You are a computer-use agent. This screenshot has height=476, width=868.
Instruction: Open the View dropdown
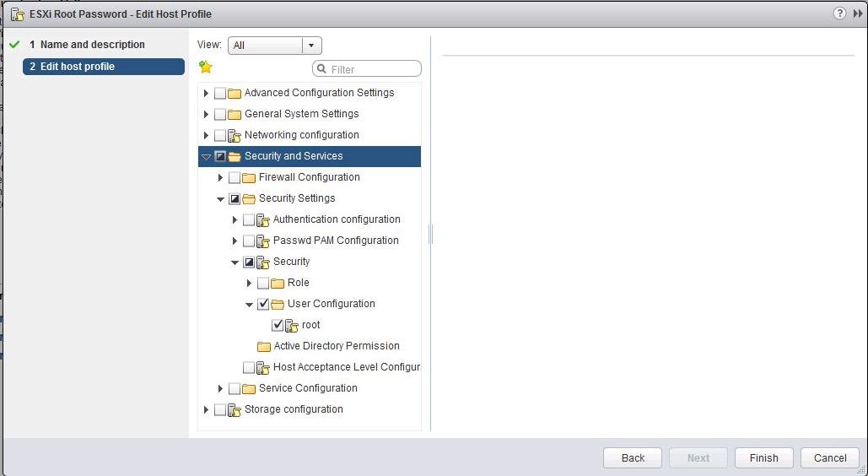click(275, 46)
